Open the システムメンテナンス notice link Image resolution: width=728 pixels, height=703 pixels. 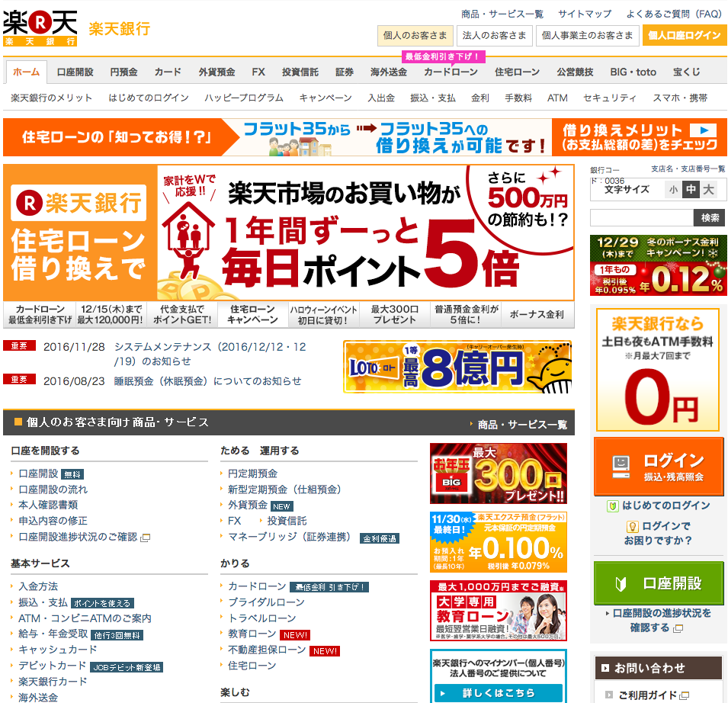[210, 354]
